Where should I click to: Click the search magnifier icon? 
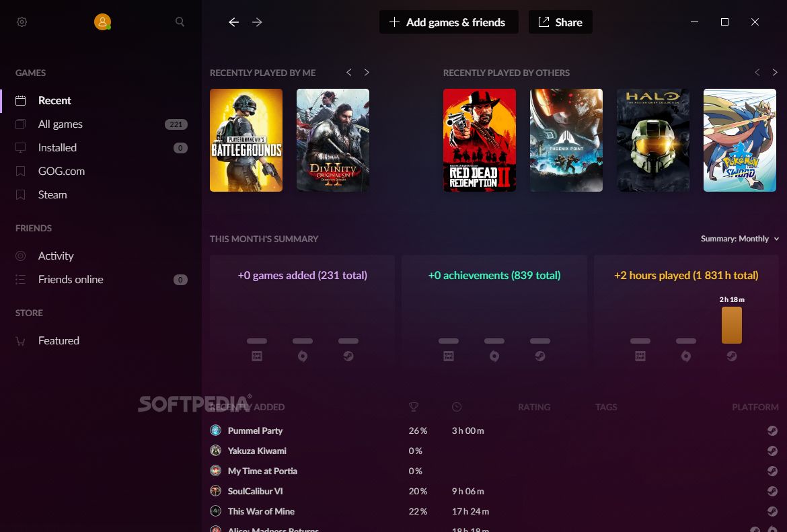click(180, 22)
